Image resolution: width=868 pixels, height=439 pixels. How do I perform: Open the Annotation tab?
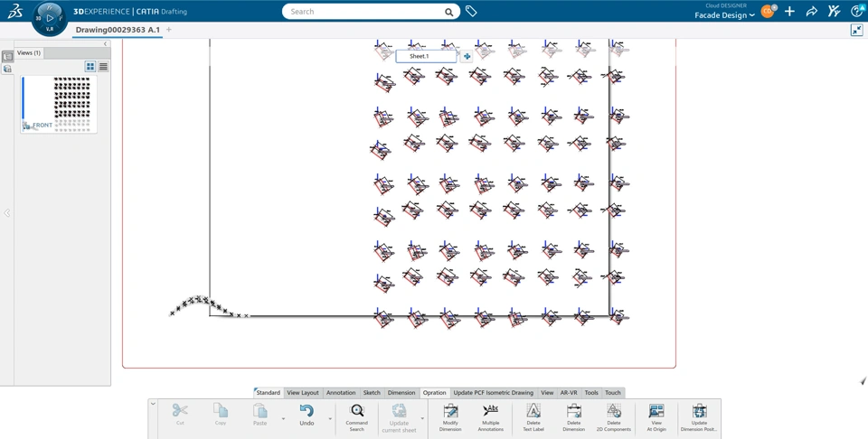(x=341, y=393)
